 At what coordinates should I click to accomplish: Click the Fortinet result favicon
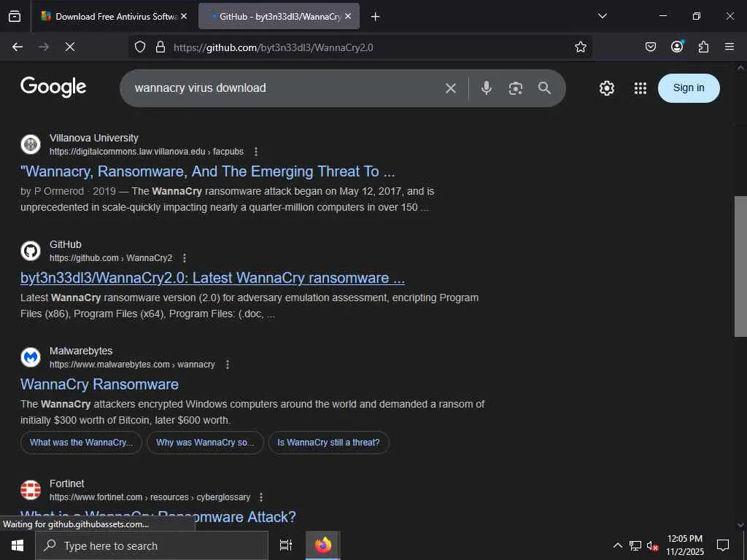[31, 490]
